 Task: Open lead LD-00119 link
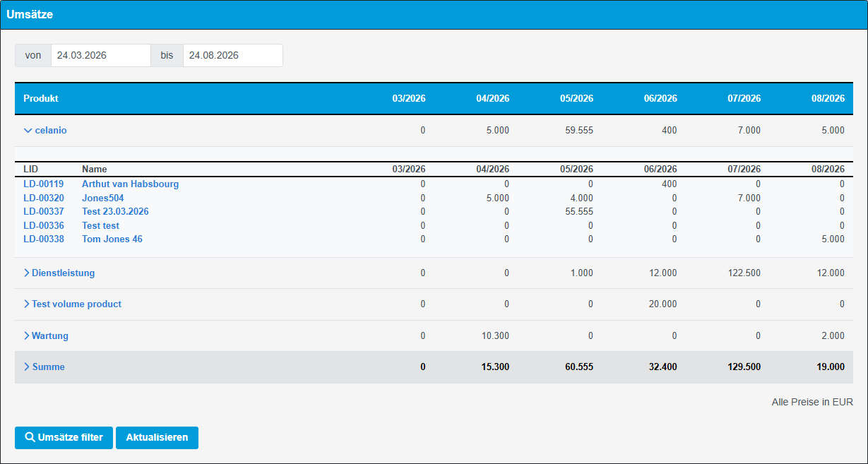tap(44, 184)
